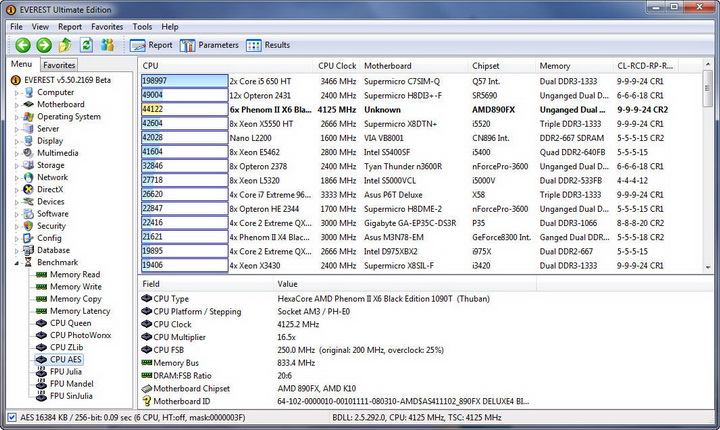The height and width of the screenshot is (430, 720).
Task: Switch to the Menu tab
Action: click(22, 64)
